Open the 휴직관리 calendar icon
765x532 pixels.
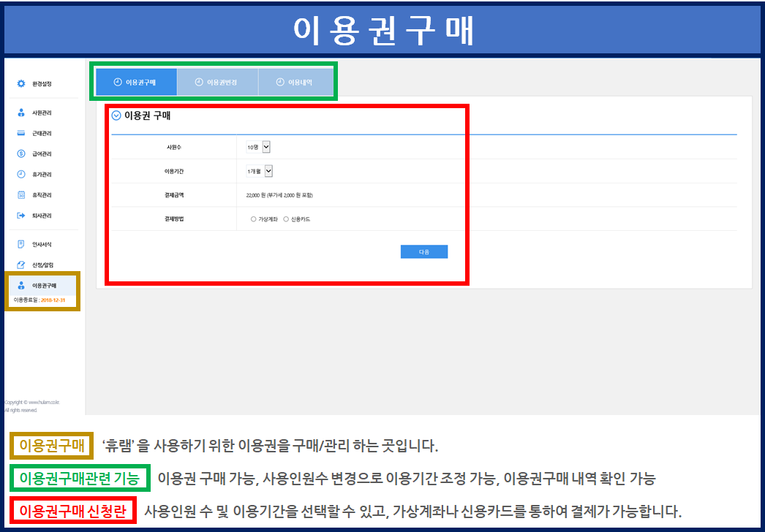click(21, 195)
